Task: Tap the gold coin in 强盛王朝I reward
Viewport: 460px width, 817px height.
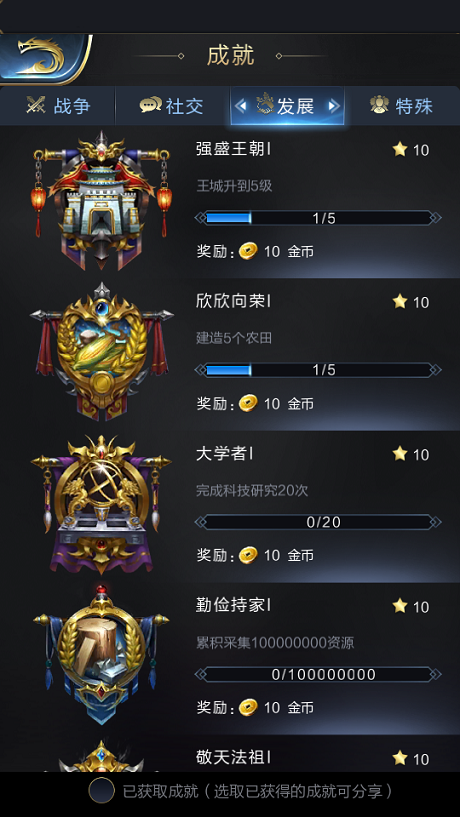Action: point(248,252)
